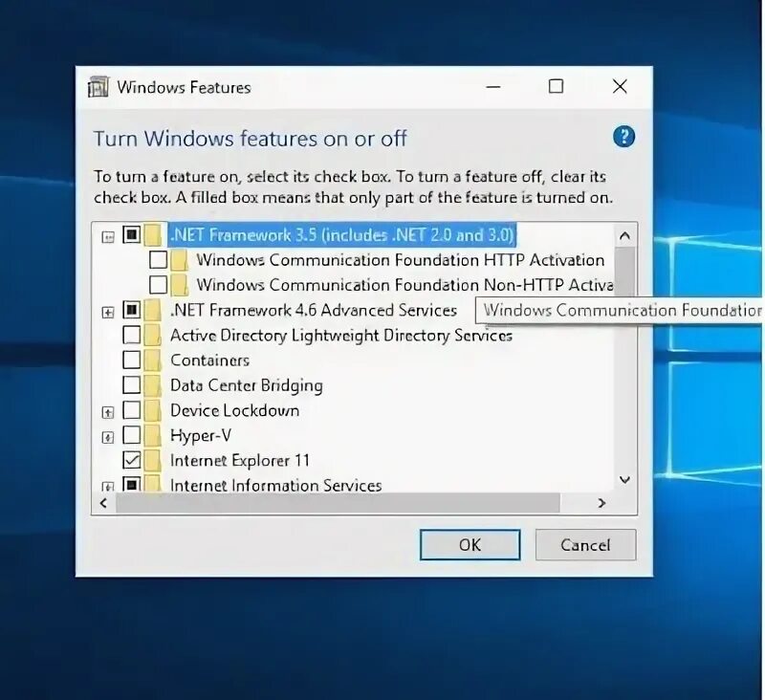The width and height of the screenshot is (765, 700).
Task: Select the .NET Framework 3.5 row label
Action: 342,235
